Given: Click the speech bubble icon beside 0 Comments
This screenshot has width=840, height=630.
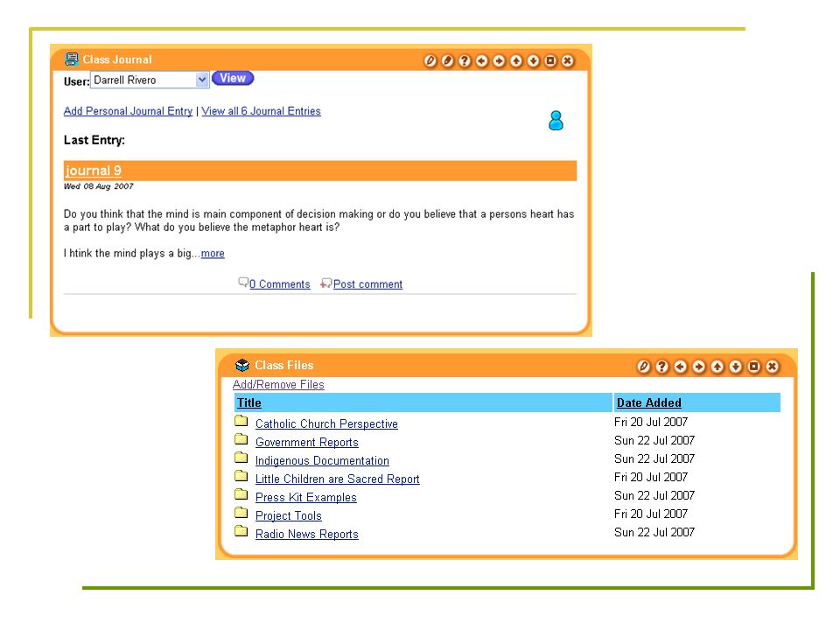Looking at the screenshot, I should pos(243,283).
